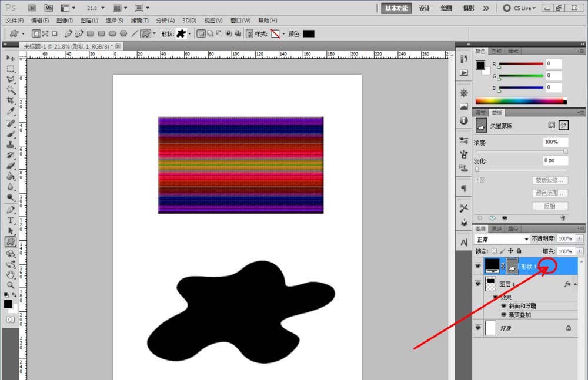Switch to 绘画 workspace
Viewport: 588px width, 380px height.
[x=446, y=8]
